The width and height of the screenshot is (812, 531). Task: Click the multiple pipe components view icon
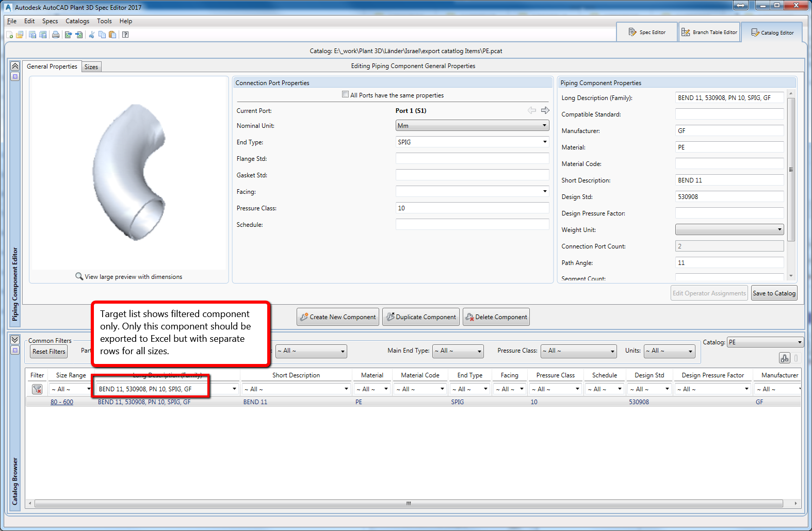(785, 358)
